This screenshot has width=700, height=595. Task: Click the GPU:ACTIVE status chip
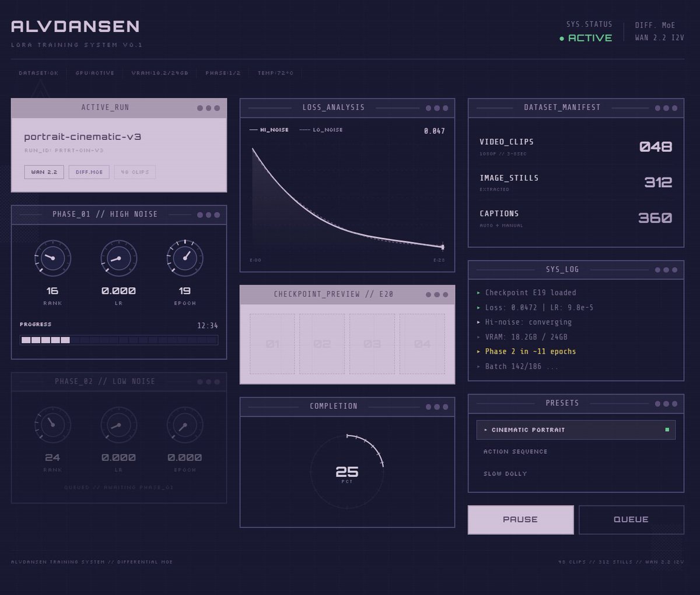click(x=95, y=73)
